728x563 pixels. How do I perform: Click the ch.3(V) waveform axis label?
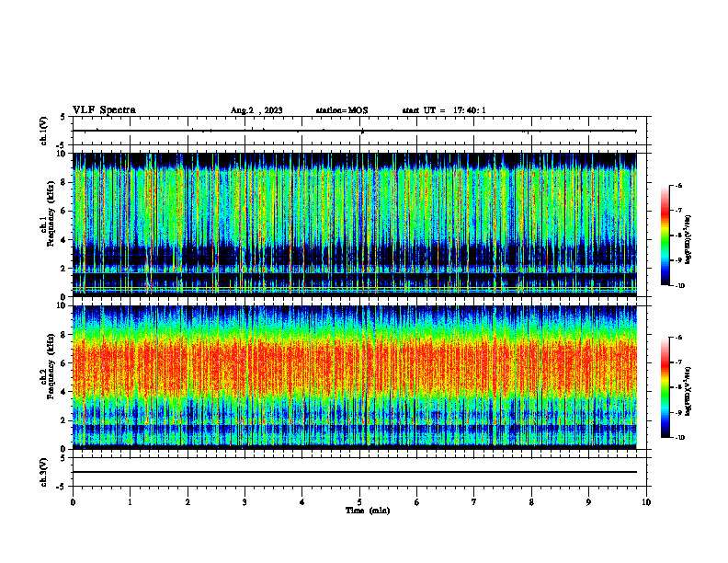tap(44, 472)
